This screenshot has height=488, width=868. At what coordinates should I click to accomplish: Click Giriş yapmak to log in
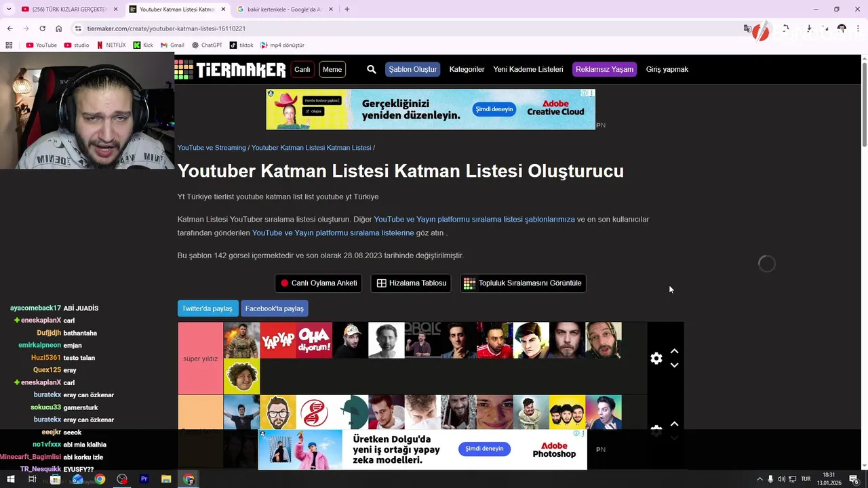tap(667, 69)
